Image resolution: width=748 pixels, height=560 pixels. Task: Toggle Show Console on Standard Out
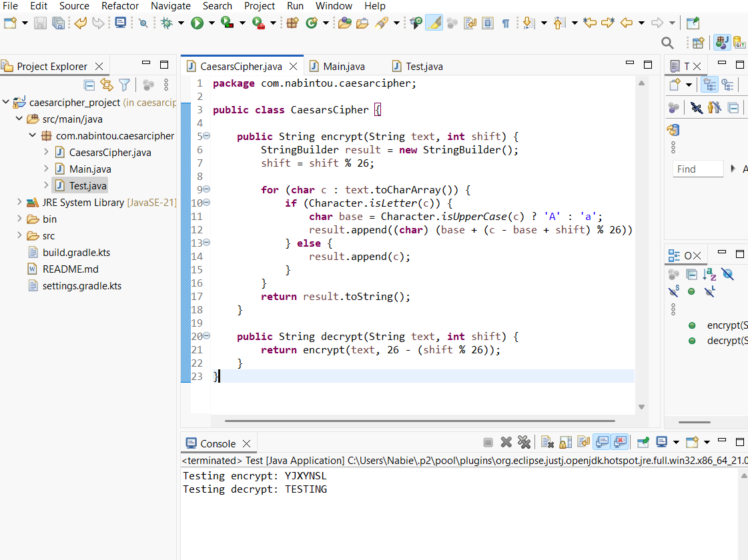point(602,442)
